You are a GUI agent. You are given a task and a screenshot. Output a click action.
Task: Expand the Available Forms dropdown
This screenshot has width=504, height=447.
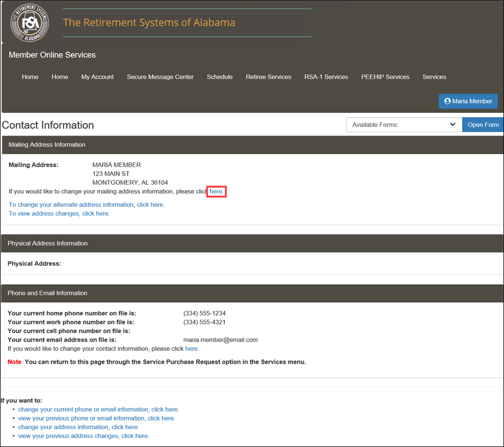(404, 125)
